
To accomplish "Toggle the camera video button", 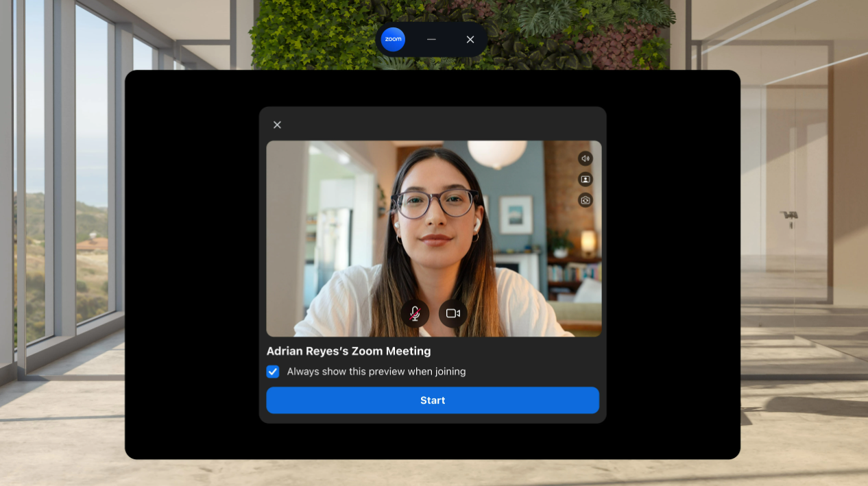I will tap(453, 313).
